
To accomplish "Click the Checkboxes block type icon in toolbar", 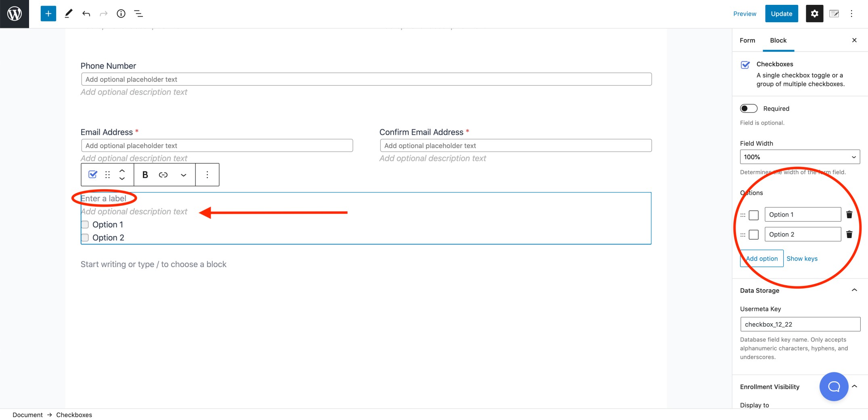I will (93, 174).
